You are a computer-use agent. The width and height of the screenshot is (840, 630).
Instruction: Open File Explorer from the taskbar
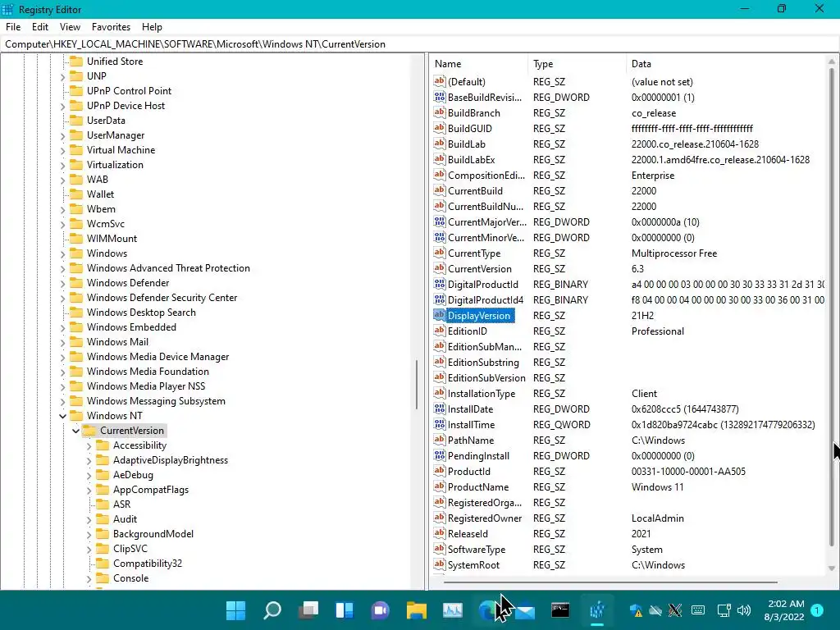pos(416,609)
